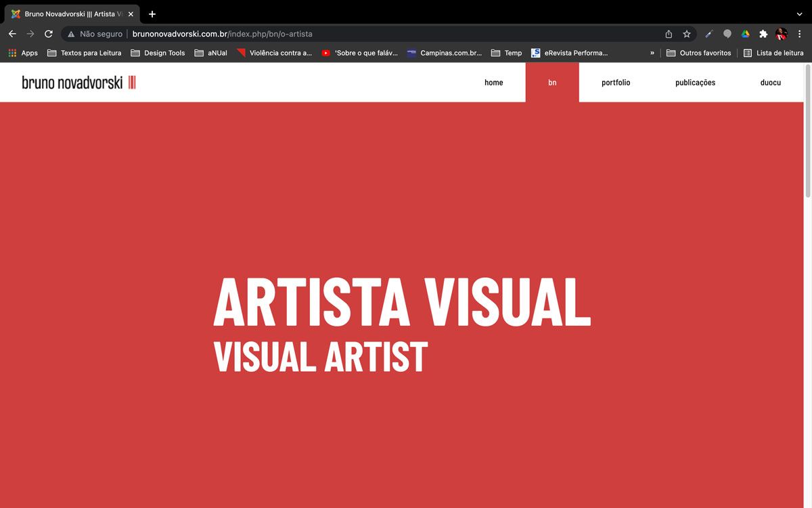Click the page reload icon
812x508 pixels.
(x=49, y=34)
